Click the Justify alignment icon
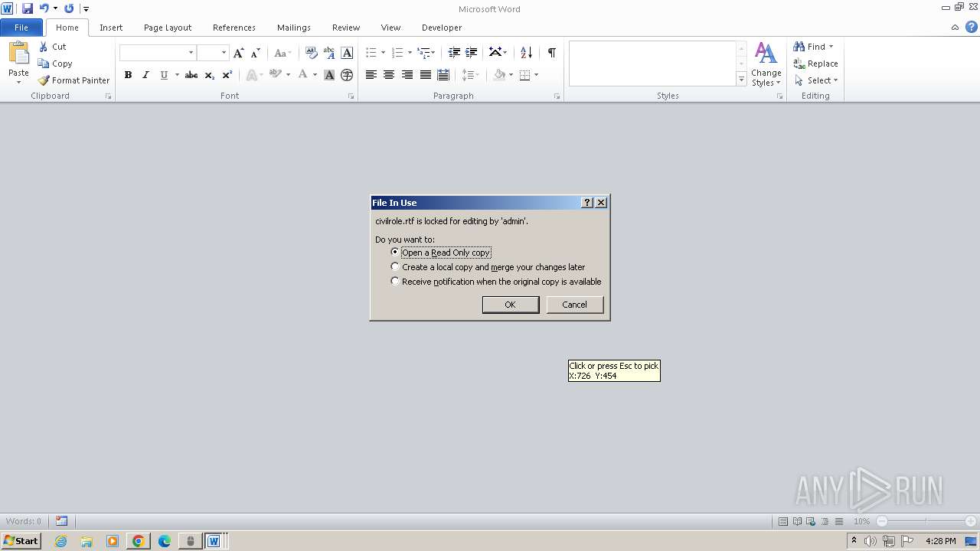980x551 pixels. point(425,75)
